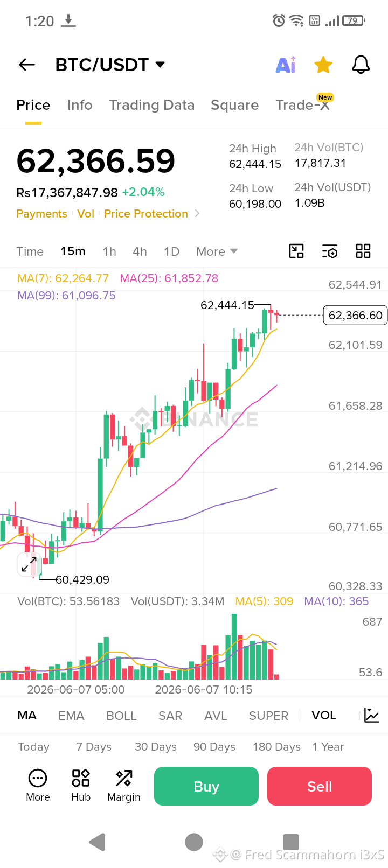Enable the SUPER indicator
Screen dimensions: 388x868
pos(268,716)
